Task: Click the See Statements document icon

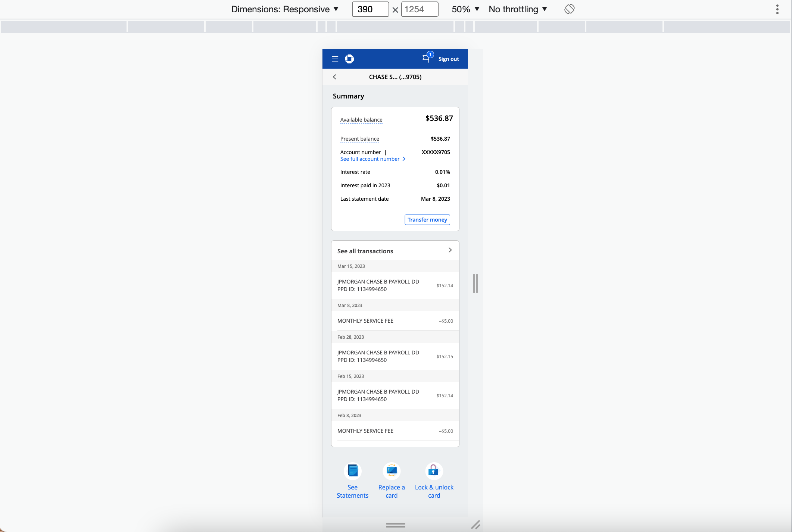Action: coord(352,471)
